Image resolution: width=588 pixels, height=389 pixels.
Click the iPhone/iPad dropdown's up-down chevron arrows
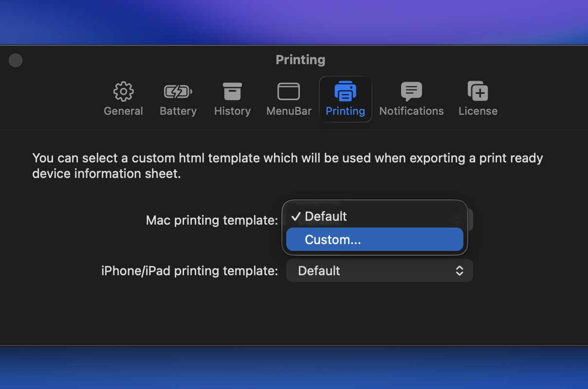[459, 271]
